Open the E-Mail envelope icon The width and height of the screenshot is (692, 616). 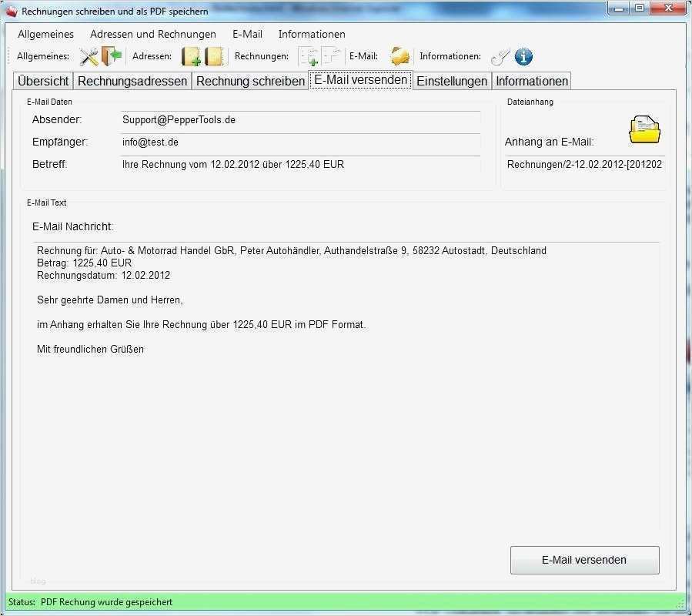(x=399, y=57)
